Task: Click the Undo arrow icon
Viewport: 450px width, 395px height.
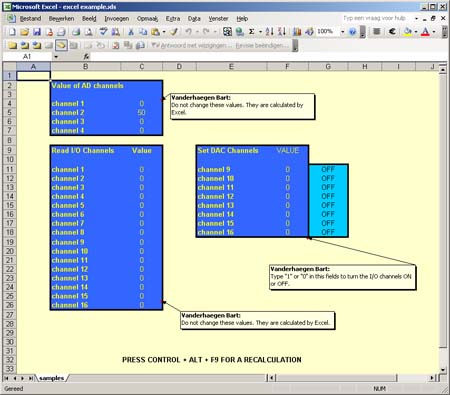Action: click(x=189, y=32)
